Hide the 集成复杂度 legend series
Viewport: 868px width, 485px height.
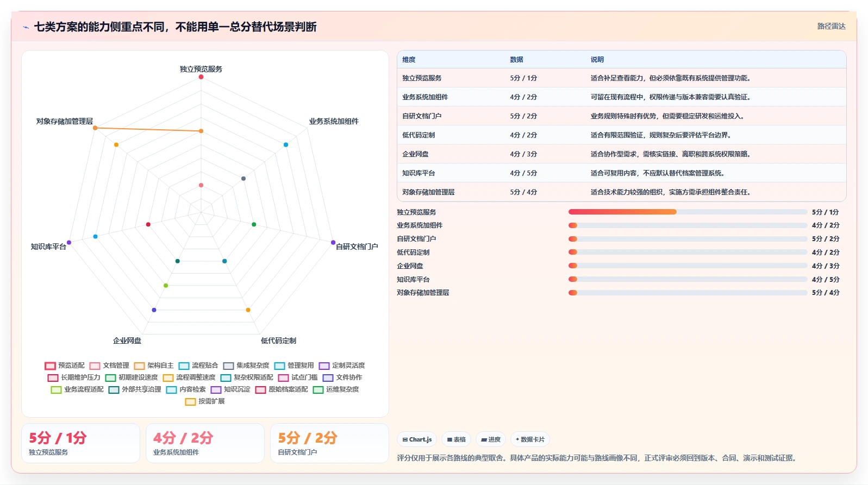tap(246, 366)
